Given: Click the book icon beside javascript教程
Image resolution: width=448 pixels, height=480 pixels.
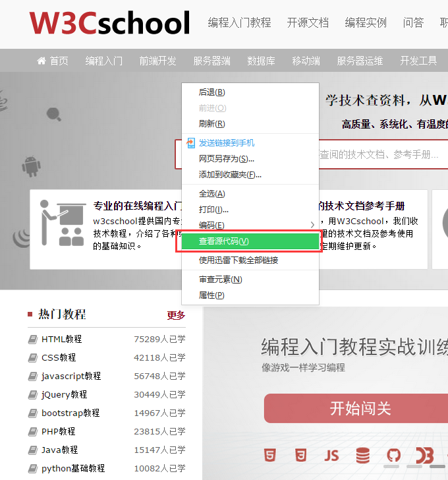Looking at the screenshot, I should (33, 376).
